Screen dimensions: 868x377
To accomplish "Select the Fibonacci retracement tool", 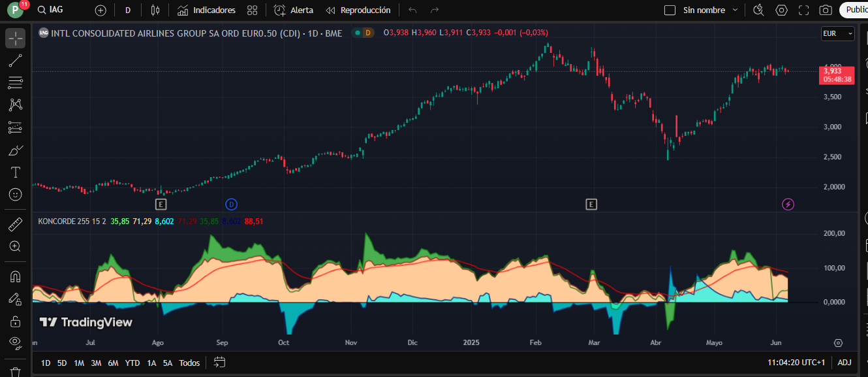I will pyautogui.click(x=16, y=82).
